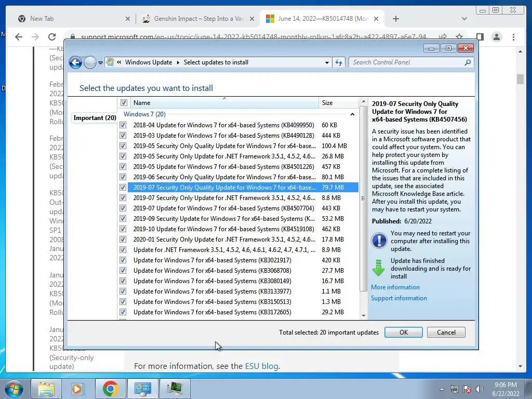This screenshot has height=399, width=532.
Task: Open Chrome profile menu
Action: coord(497,37)
